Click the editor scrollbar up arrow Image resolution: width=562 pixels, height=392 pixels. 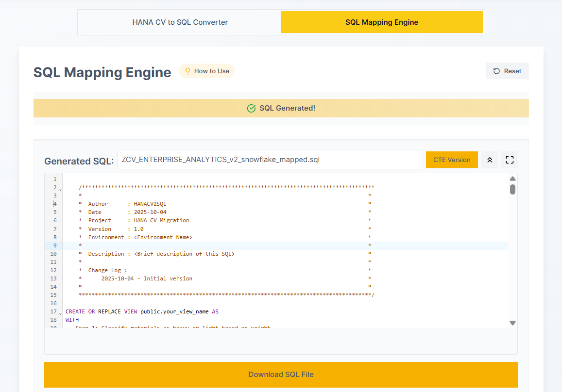512,179
